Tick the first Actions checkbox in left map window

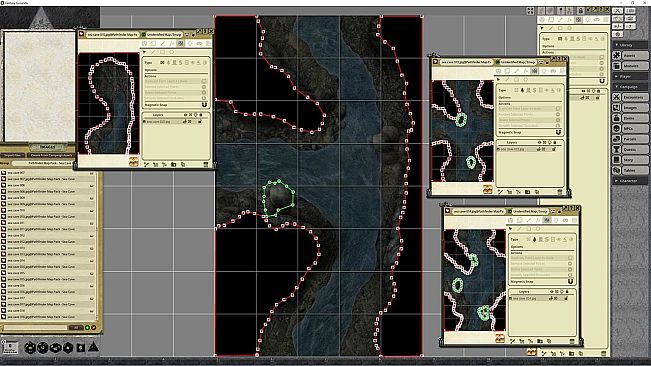(204, 81)
